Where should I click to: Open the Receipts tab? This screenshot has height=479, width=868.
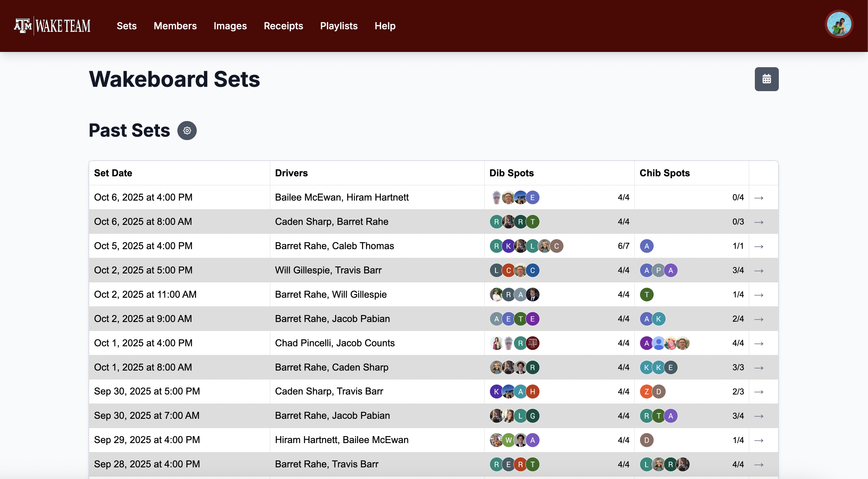(283, 26)
